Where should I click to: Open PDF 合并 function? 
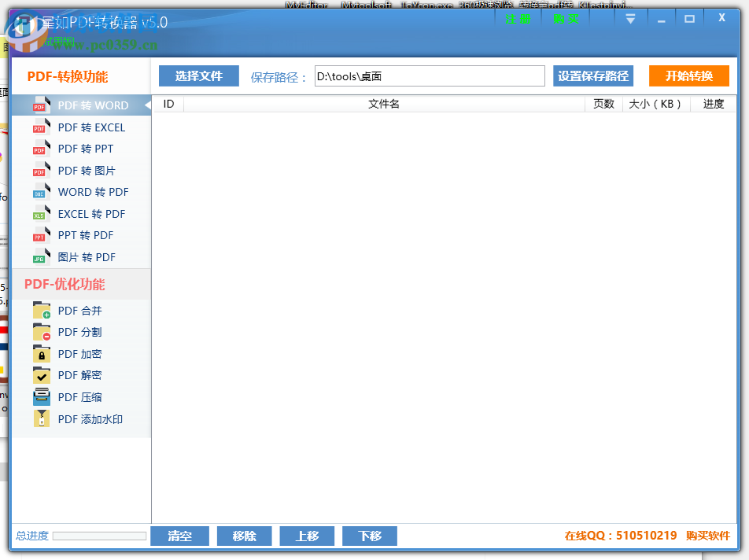tap(81, 311)
